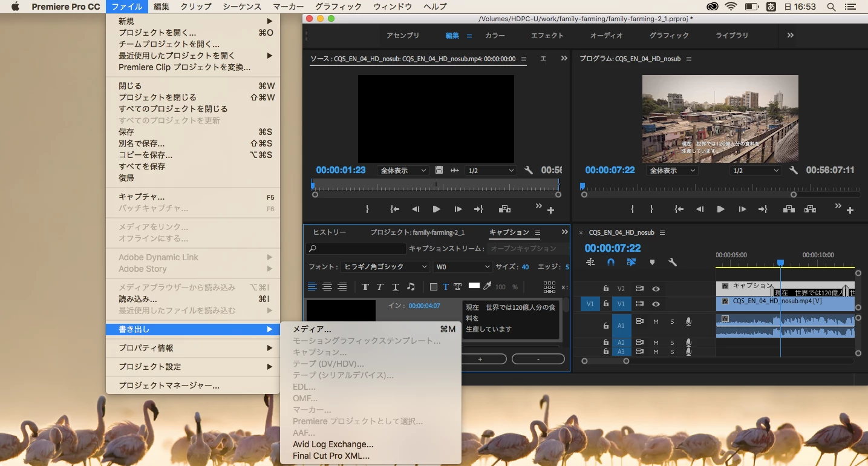The image size is (868, 466).
Task: Switch to カラー workspace tab
Action: pos(495,36)
